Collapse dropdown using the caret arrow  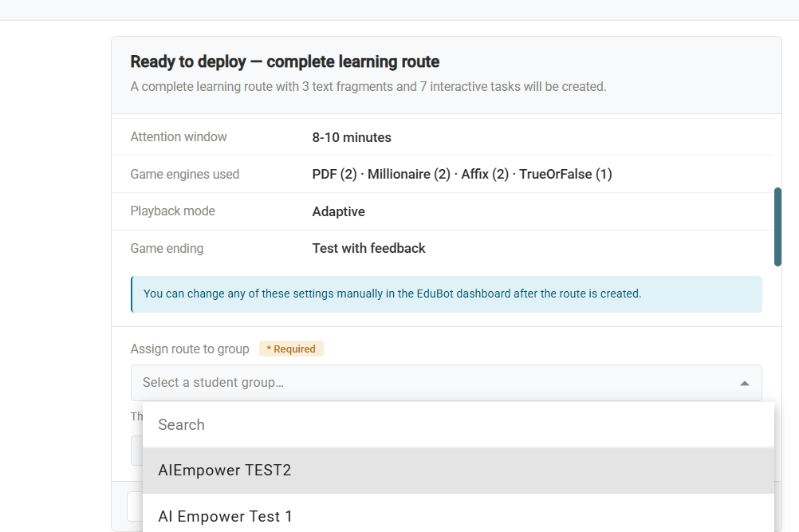[745, 383]
